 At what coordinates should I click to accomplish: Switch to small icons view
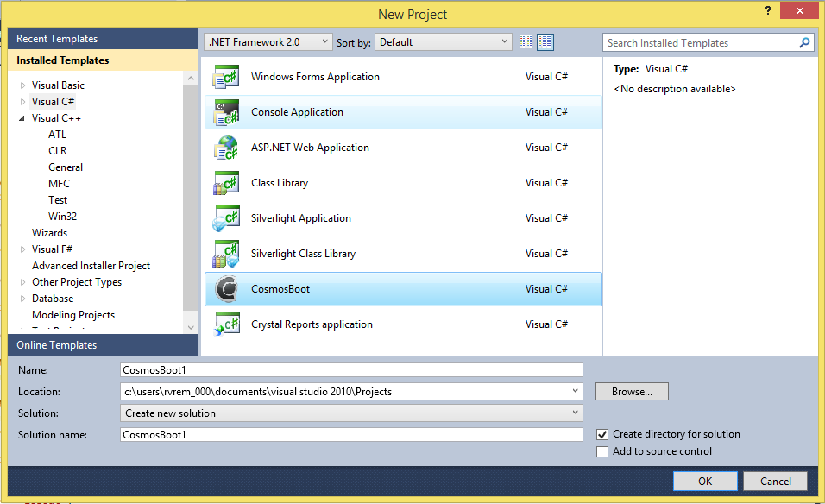pyautogui.click(x=526, y=42)
